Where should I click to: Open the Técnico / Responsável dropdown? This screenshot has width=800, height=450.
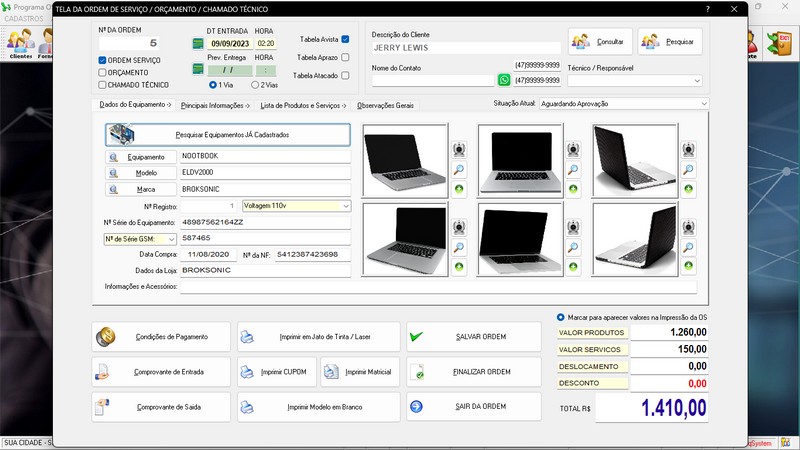click(x=696, y=81)
